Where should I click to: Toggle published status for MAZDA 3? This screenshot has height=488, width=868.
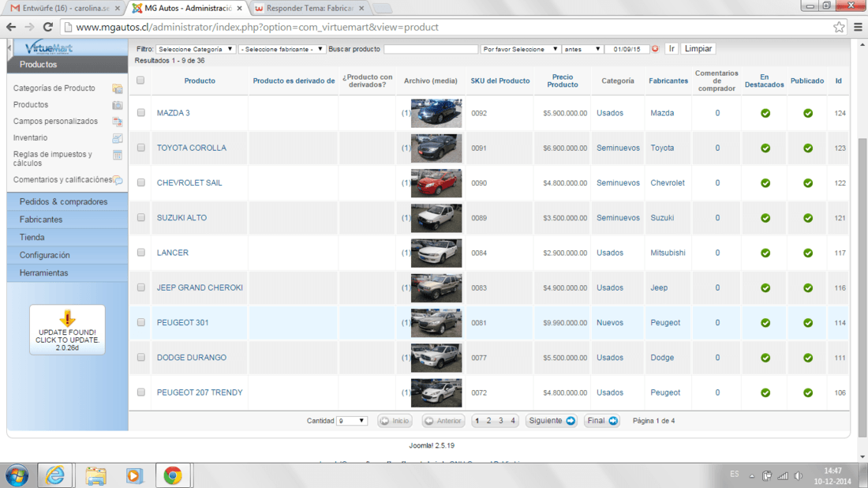pyautogui.click(x=808, y=113)
